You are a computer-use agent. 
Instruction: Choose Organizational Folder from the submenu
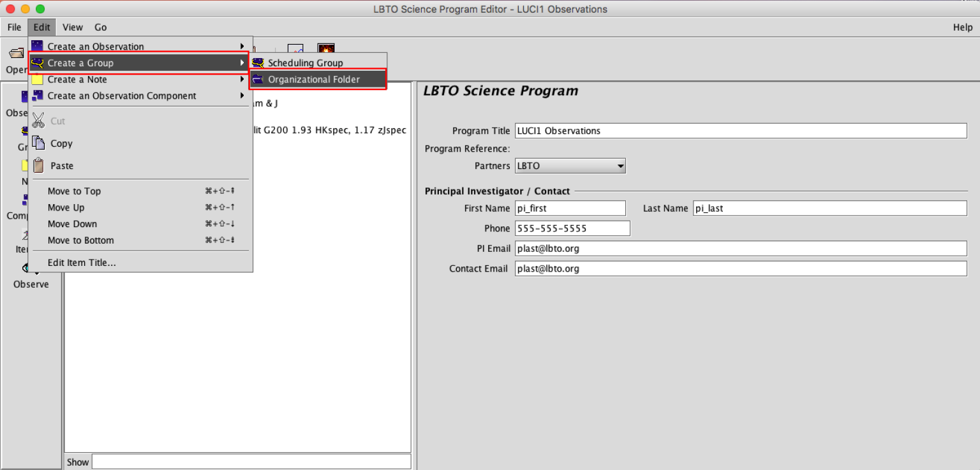point(318,80)
